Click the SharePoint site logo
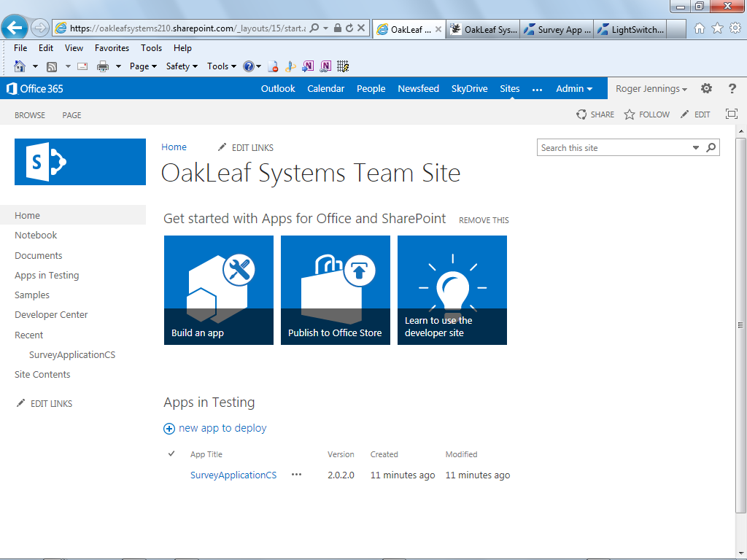This screenshot has height=560, width=747. [80, 162]
